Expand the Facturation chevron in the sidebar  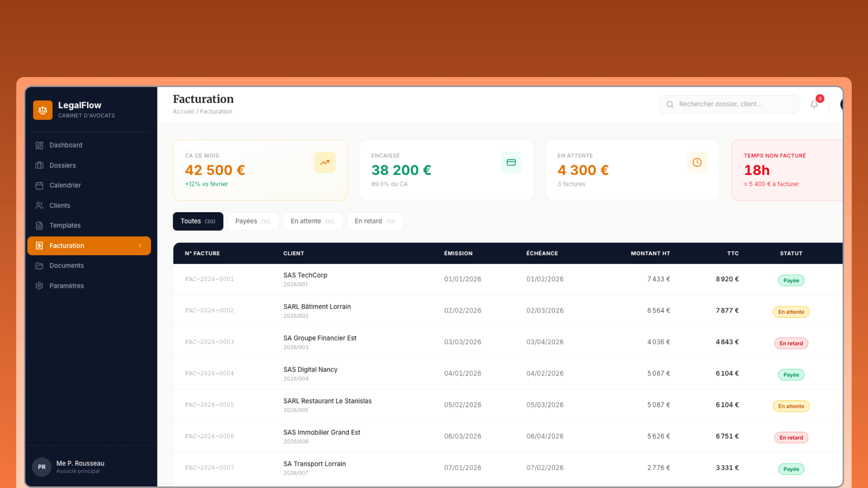(140, 246)
